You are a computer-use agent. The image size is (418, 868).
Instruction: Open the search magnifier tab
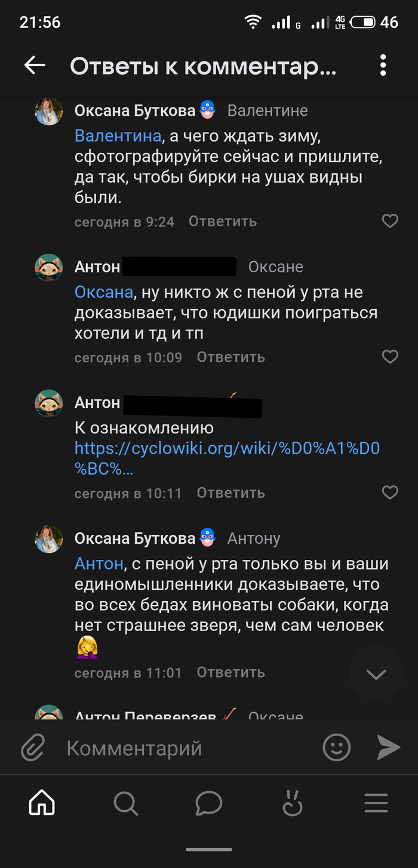[x=125, y=804]
